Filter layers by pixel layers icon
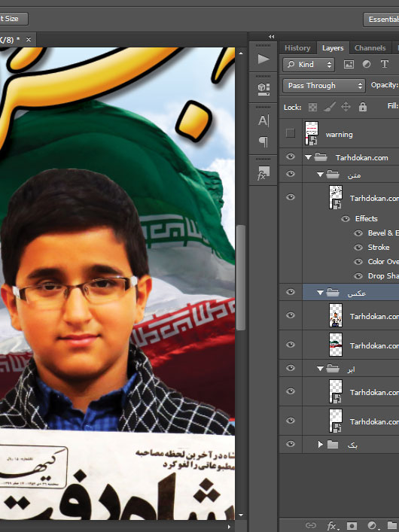The height and width of the screenshot is (532, 399). click(x=349, y=65)
